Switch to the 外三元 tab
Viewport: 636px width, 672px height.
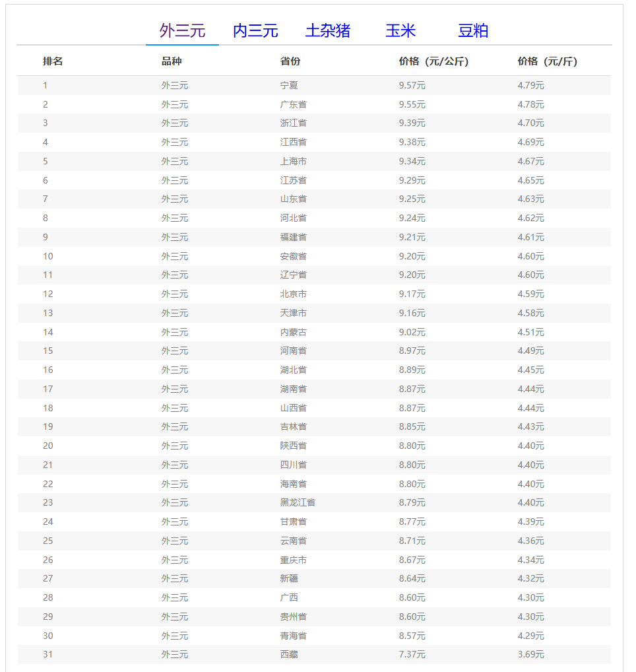182,30
